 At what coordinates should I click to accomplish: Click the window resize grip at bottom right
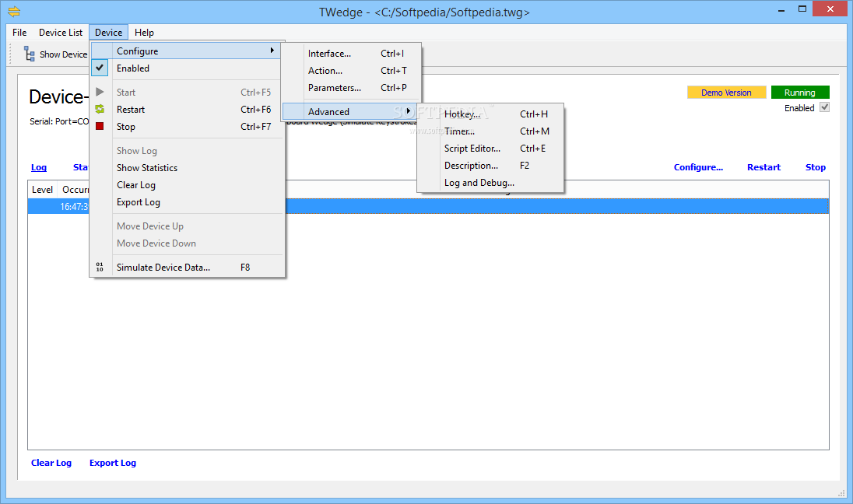pos(841,493)
